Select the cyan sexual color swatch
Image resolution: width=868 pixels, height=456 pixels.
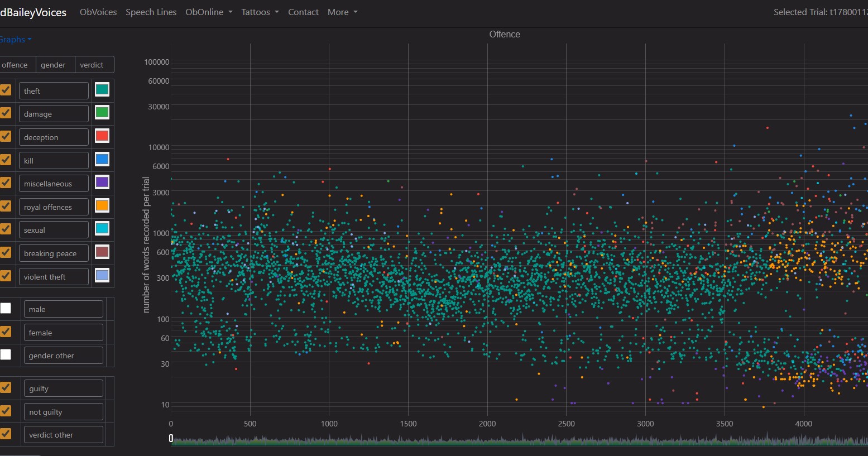[102, 228]
